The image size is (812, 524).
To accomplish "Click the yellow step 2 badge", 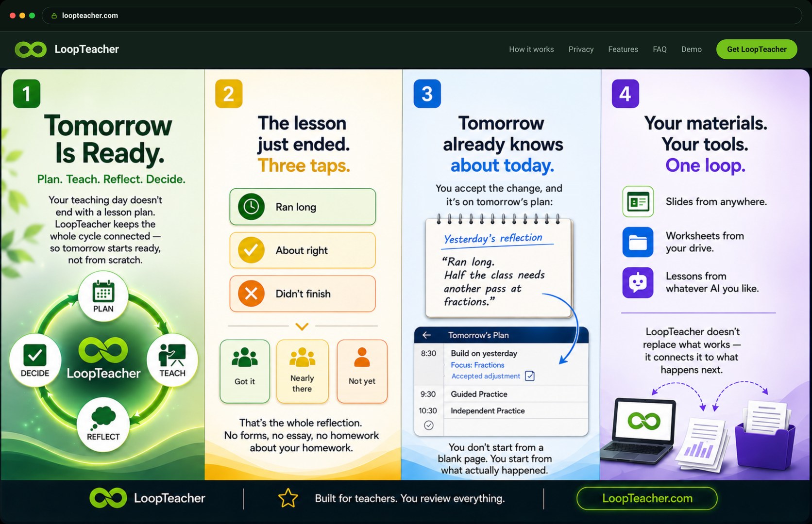I will coord(229,94).
